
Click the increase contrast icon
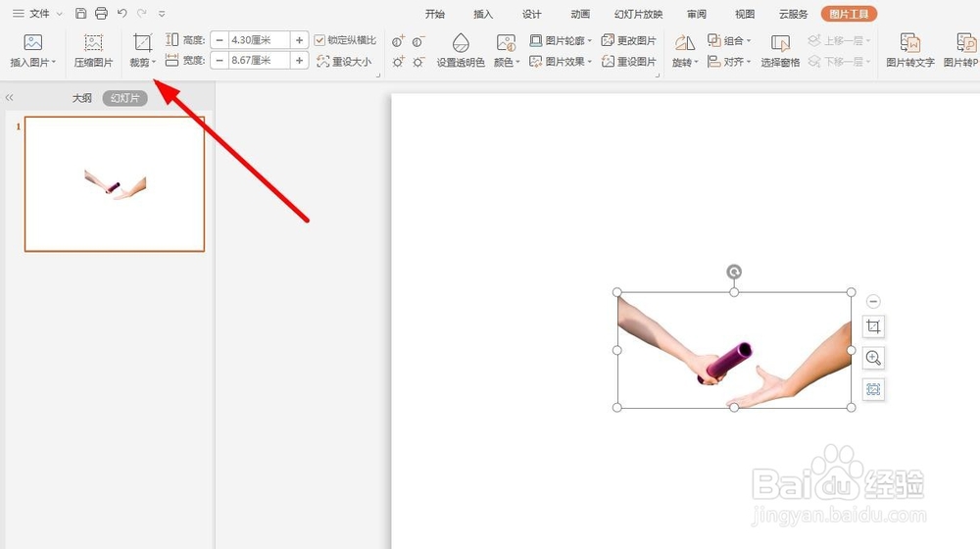[x=398, y=41]
